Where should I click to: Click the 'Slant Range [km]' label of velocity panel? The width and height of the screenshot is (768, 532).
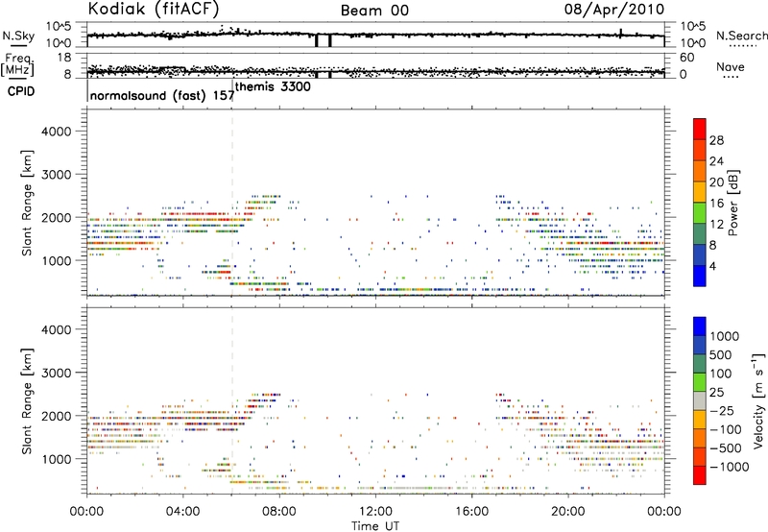click(x=27, y=400)
